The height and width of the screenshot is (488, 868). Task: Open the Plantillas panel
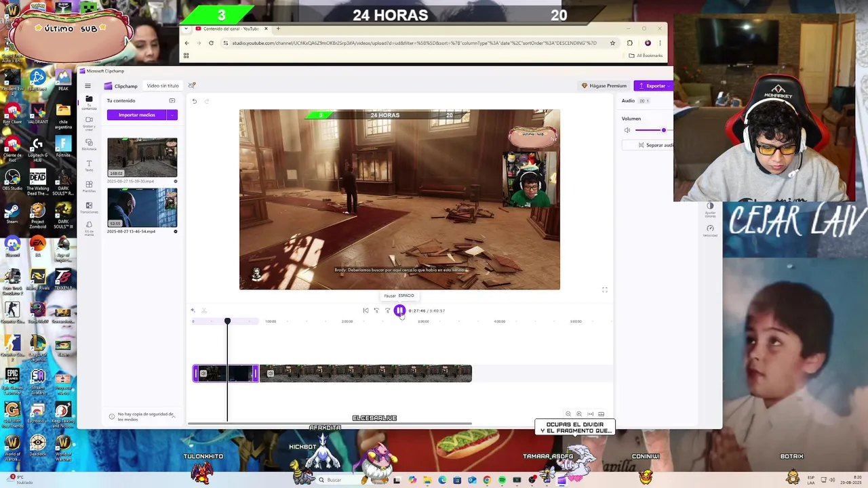(x=89, y=186)
